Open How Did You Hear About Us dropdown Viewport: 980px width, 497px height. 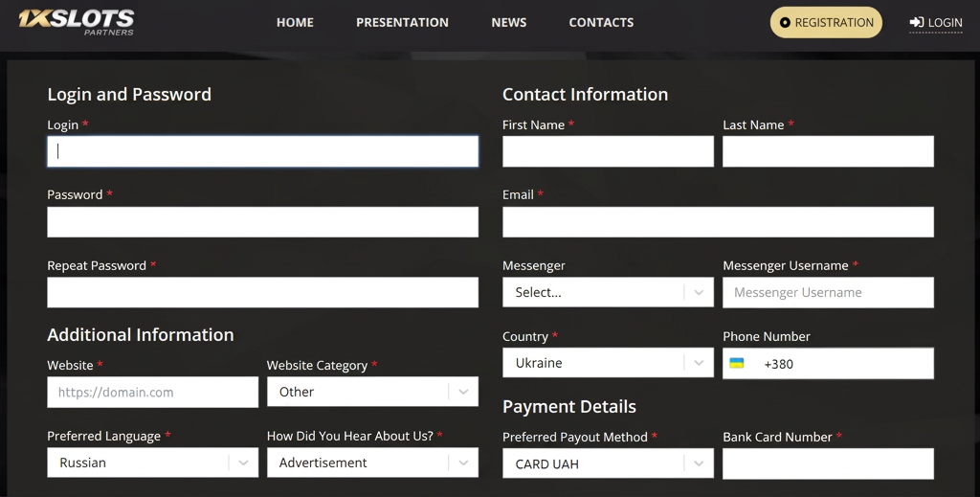tap(372, 463)
